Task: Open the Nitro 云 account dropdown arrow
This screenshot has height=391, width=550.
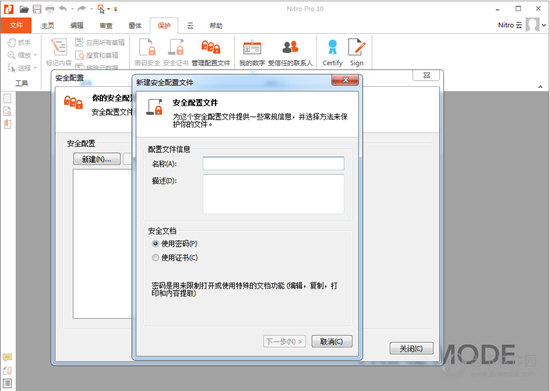Action: coord(544,25)
